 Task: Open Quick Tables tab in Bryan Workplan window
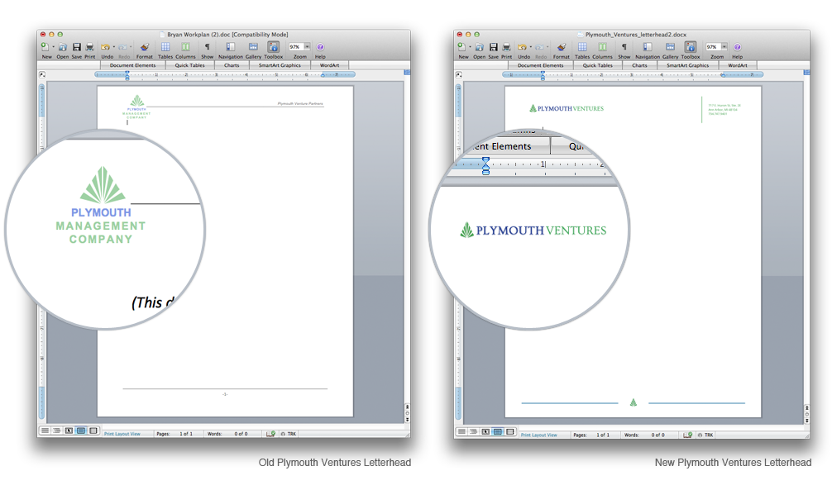[x=189, y=65]
